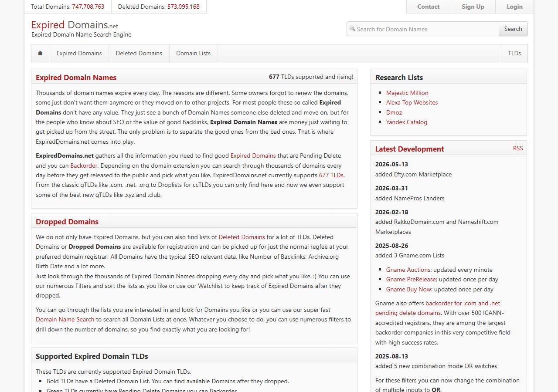Focus the Search for Domain Names field
558x392 pixels.
coord(423,29)
